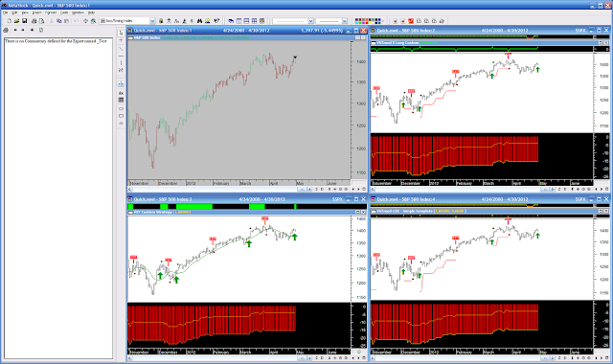
Task: Open the Window menu
Action: coord(78,12)
